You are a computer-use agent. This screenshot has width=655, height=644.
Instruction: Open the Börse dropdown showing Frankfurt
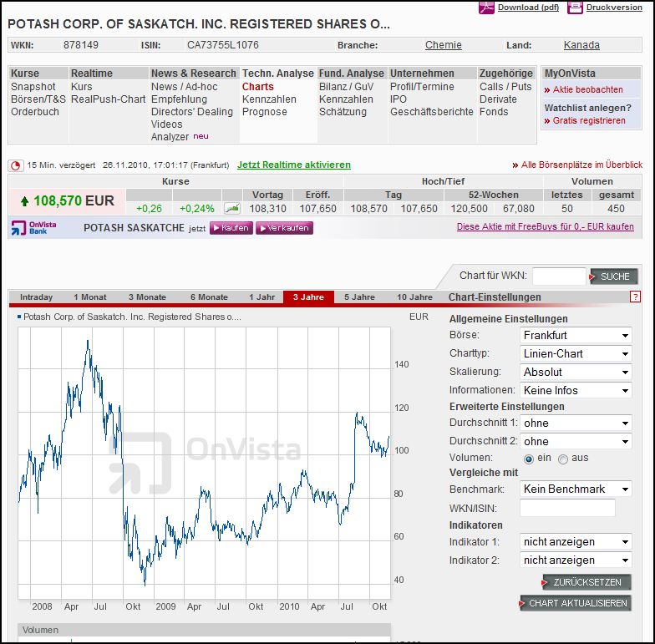click(575, 335)
